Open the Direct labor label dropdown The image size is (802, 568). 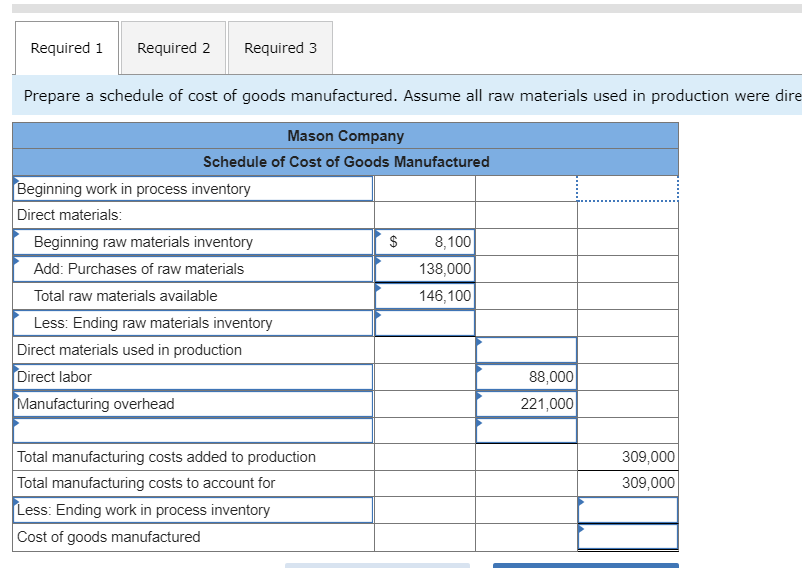click(194, 377)
